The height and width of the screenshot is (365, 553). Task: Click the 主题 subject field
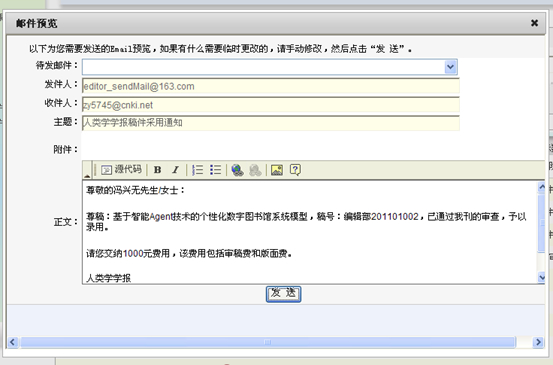[271, 123]
